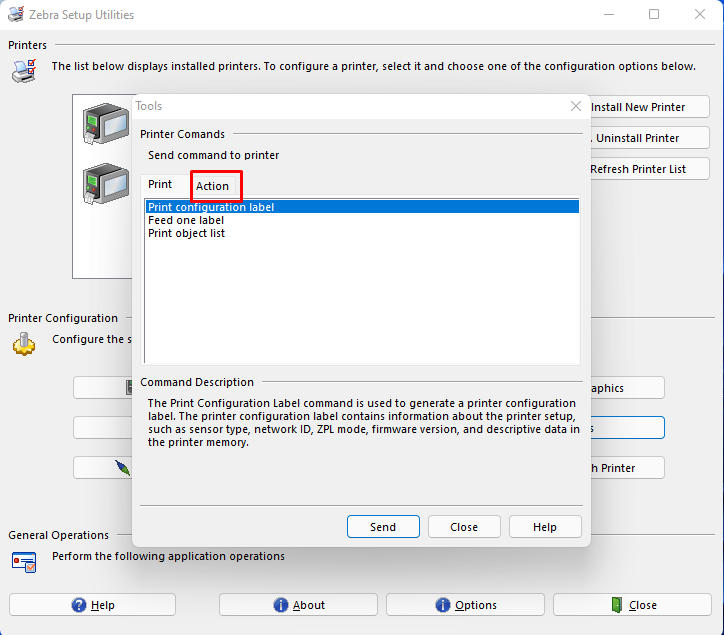Open Help in main window bottom bar
Viewport: 724px width, 635px height.
92,605
